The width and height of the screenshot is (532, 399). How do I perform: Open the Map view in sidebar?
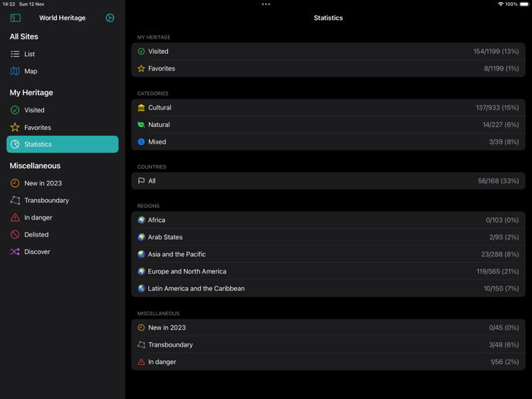(62, 71)
